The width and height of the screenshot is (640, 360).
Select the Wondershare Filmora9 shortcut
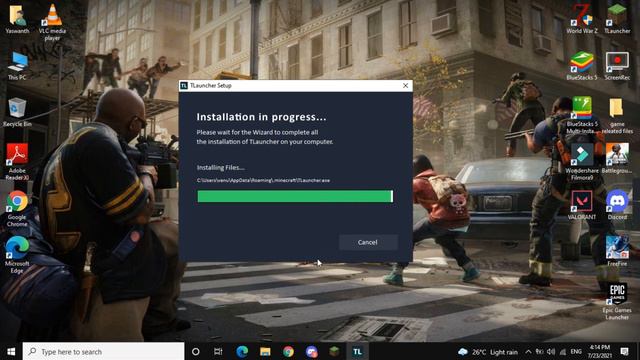[x=582, y=162]
